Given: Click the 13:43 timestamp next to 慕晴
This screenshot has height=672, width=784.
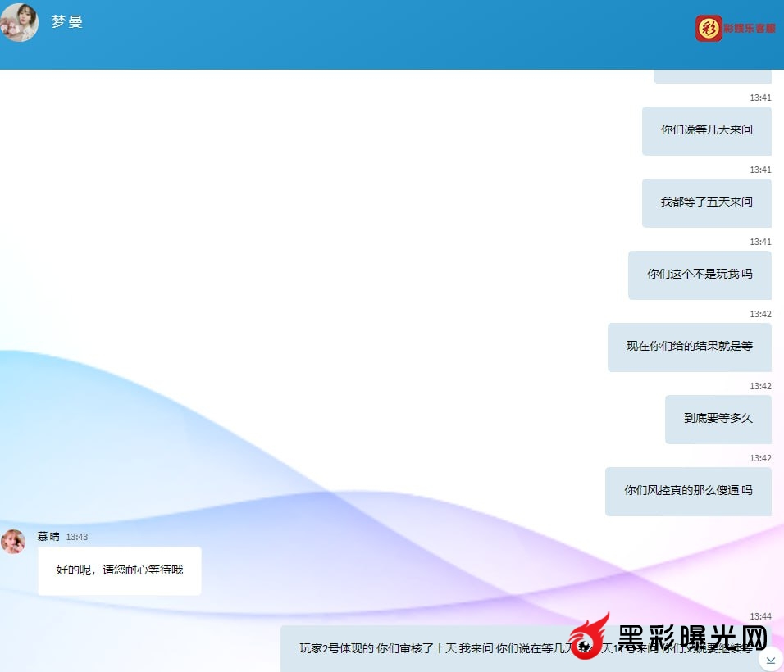Looking at the screenshot, I should [x=77, y=537].
